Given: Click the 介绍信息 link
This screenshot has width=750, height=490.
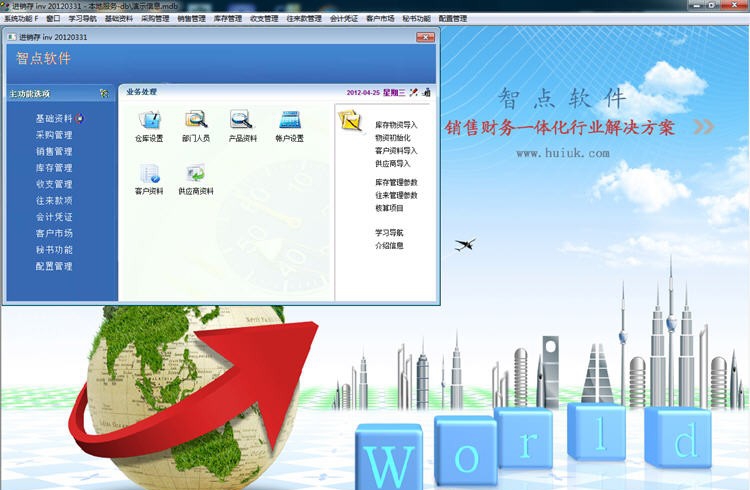Looking at the screenshot, I should pyautogui.click(x=389, y=245).
